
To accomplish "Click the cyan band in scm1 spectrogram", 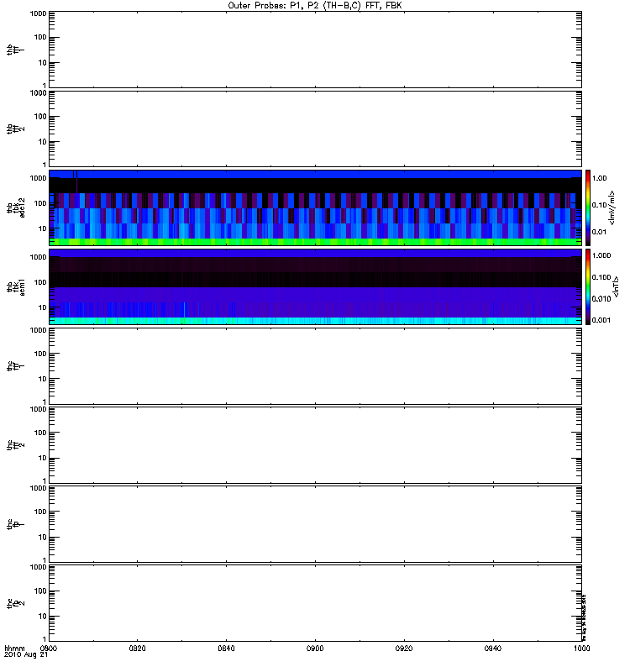I will click(x=315, y=321).
